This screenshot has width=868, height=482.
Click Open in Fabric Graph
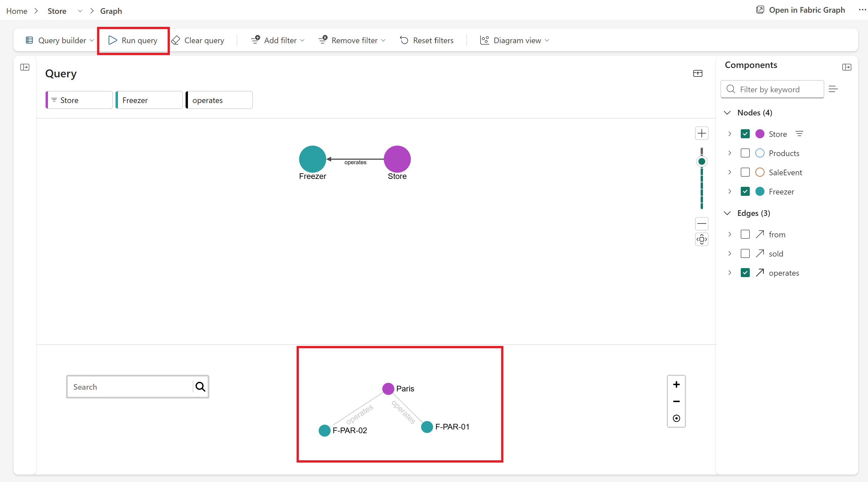click(x=801, y=10)
